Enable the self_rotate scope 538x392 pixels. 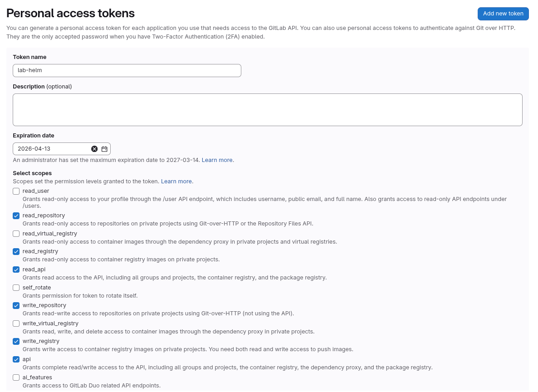click(16, 287)
